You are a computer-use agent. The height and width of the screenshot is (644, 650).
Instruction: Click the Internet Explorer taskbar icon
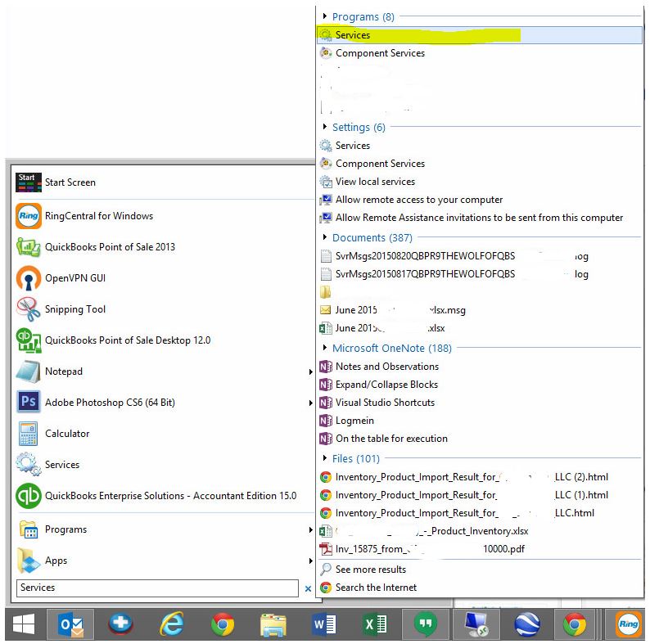[172, 624]
